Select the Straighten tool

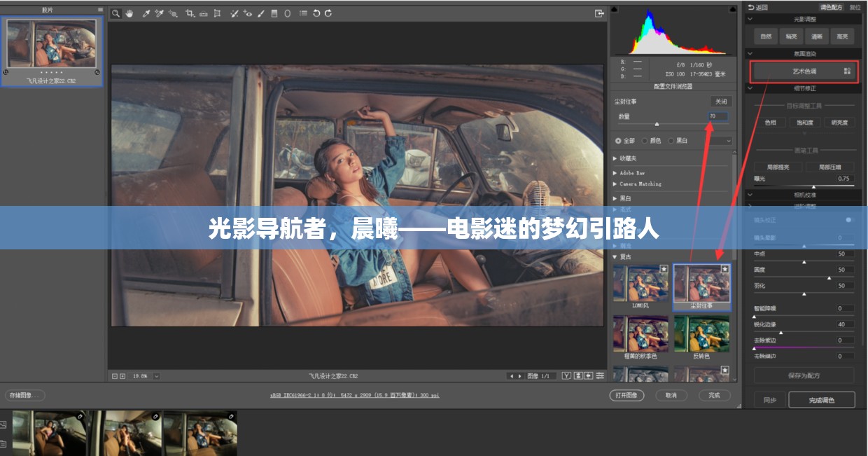pos(203,13)
